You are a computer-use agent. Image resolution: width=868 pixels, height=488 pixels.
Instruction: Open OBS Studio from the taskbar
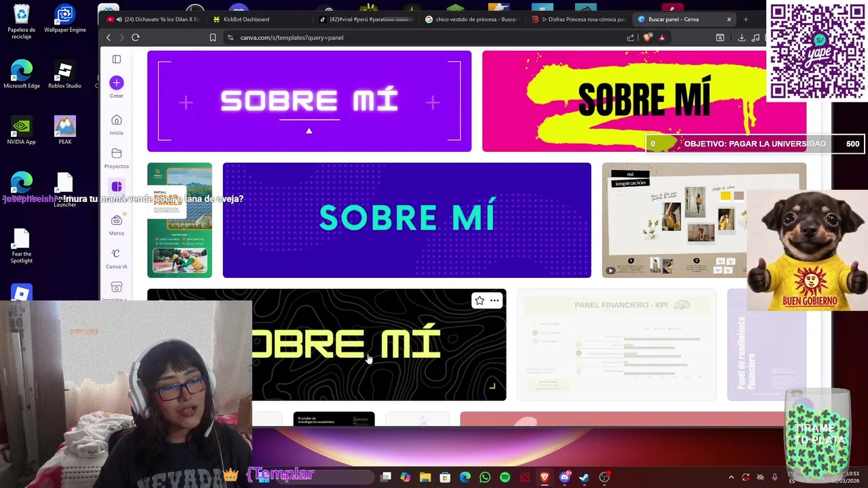[x=604, y=478]
